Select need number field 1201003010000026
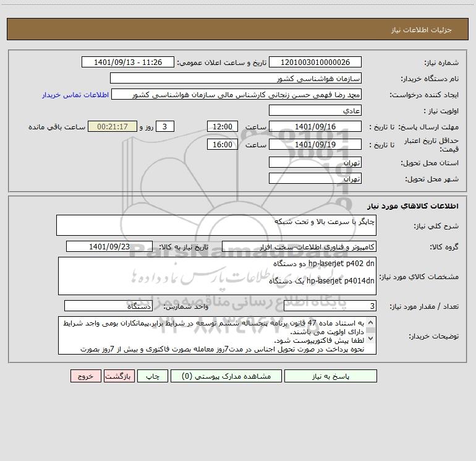476x461 pixels. 315,62
